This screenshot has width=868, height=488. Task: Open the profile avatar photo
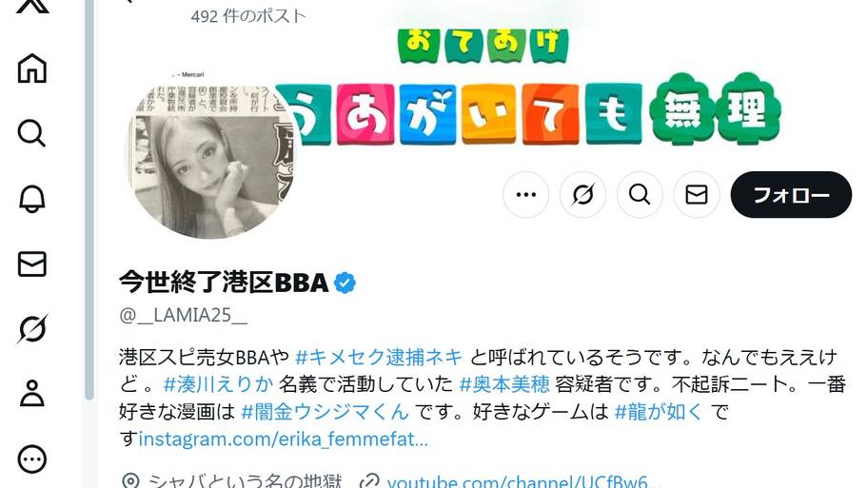(x=211, y=157)
